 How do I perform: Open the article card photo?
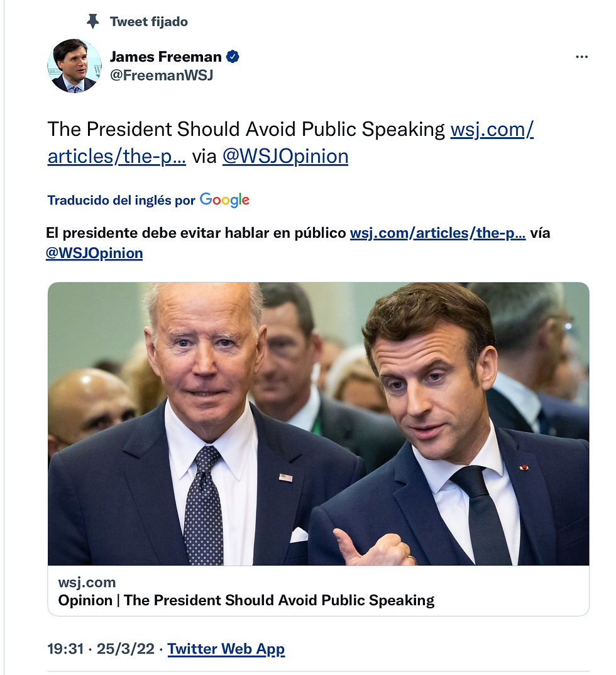(318, 423)
